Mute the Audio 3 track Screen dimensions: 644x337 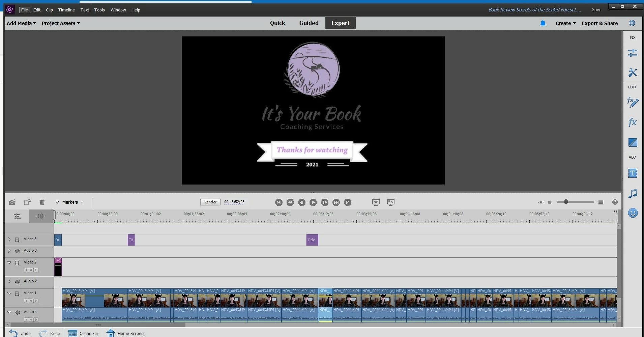[x=18, y=251]
